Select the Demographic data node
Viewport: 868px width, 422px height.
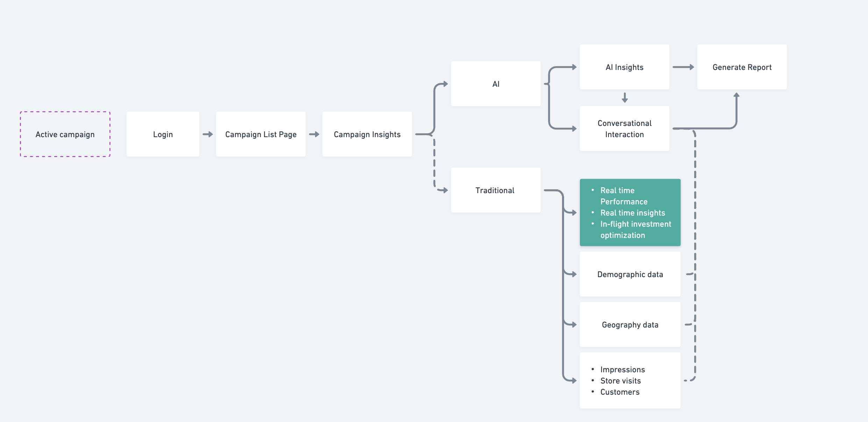(x=630, y=274)
